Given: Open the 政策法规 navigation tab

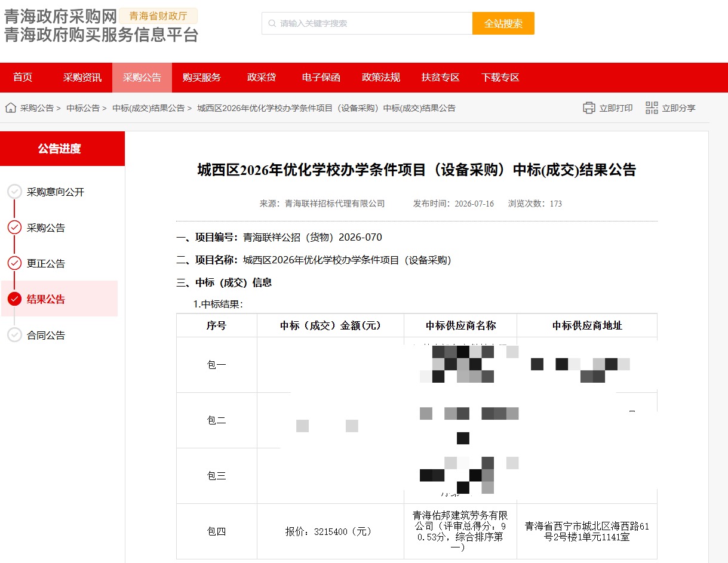Looking at the screenshot, I should (x=381, y=78).
